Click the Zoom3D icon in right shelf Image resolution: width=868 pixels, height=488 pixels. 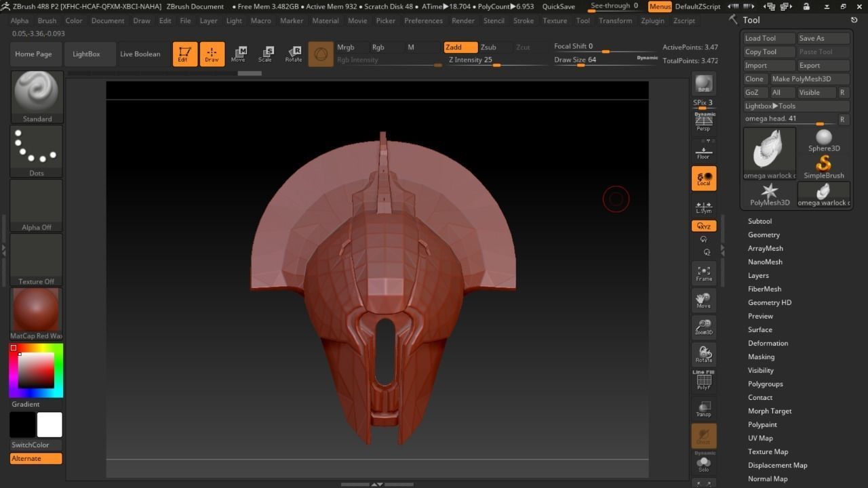point(703,327)
